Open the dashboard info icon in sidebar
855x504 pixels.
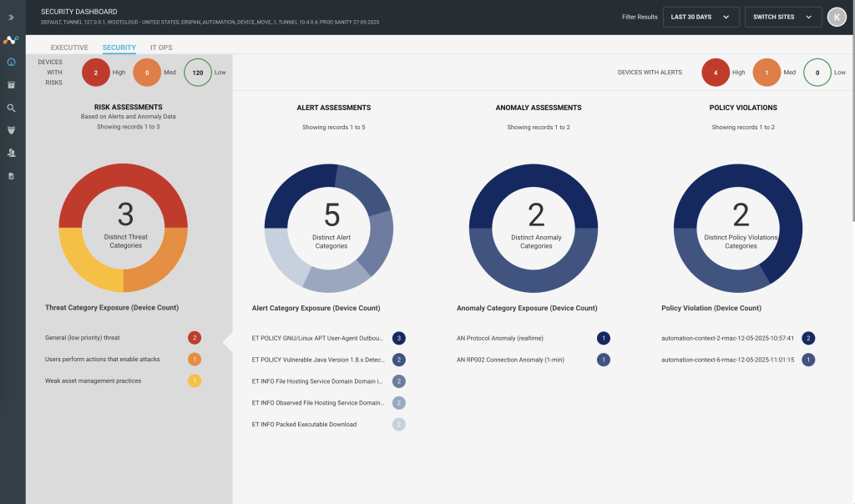click(x=11, y=62)
